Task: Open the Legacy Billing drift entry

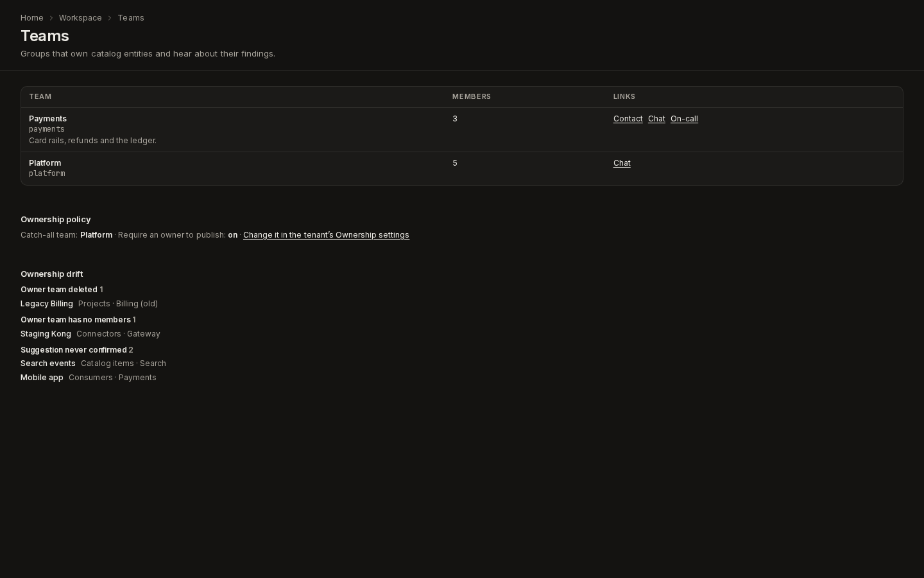Action: (x=47, y=304)
